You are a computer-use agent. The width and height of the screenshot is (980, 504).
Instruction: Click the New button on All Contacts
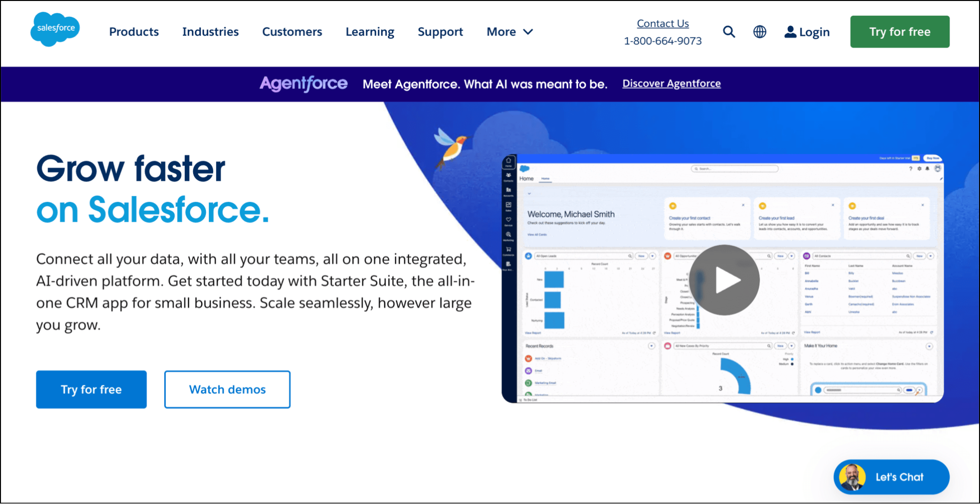919,256
